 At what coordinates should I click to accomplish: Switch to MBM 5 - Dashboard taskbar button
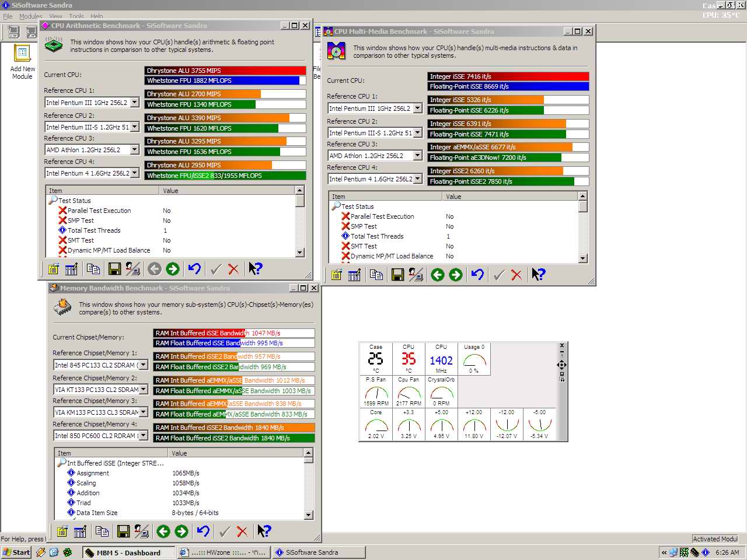tap(128, 552)
